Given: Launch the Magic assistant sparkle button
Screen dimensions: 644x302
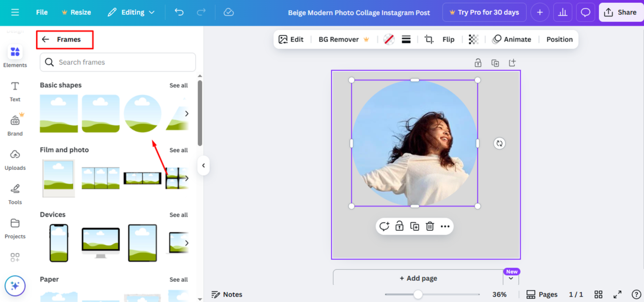Looking at the screenshot, I should (15, 286).
